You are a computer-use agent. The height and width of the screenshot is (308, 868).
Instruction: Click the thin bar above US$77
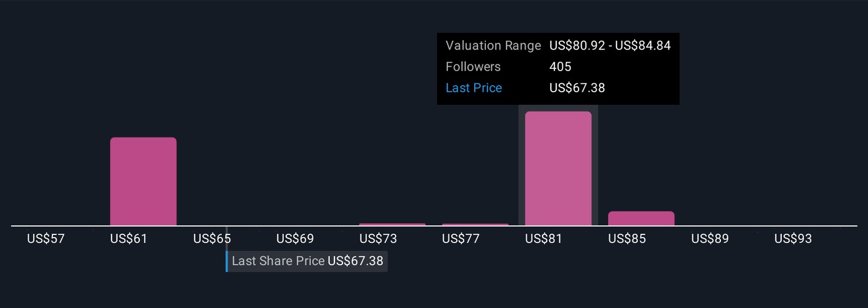(475, 225)
